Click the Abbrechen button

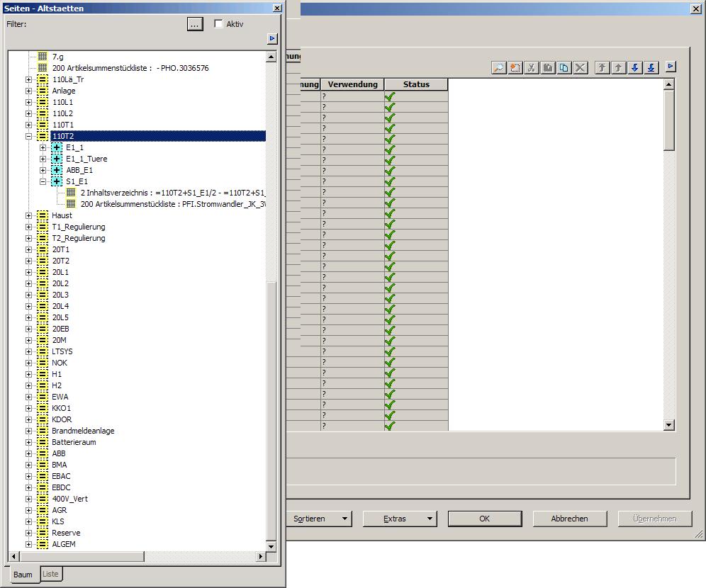click(x=569, y=519)
